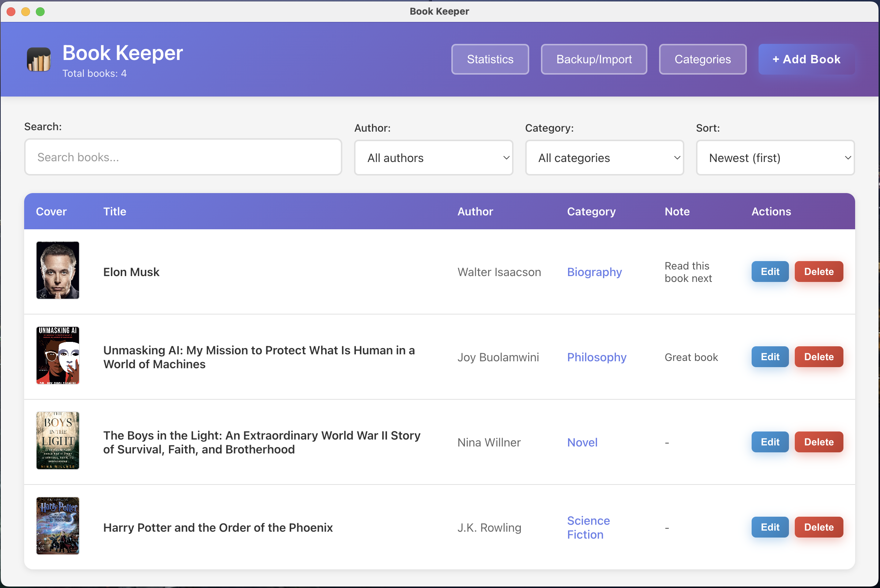Screen dimensions: 880x588
Task: Open the Science Fiction category link
Action: click(588, 527)
